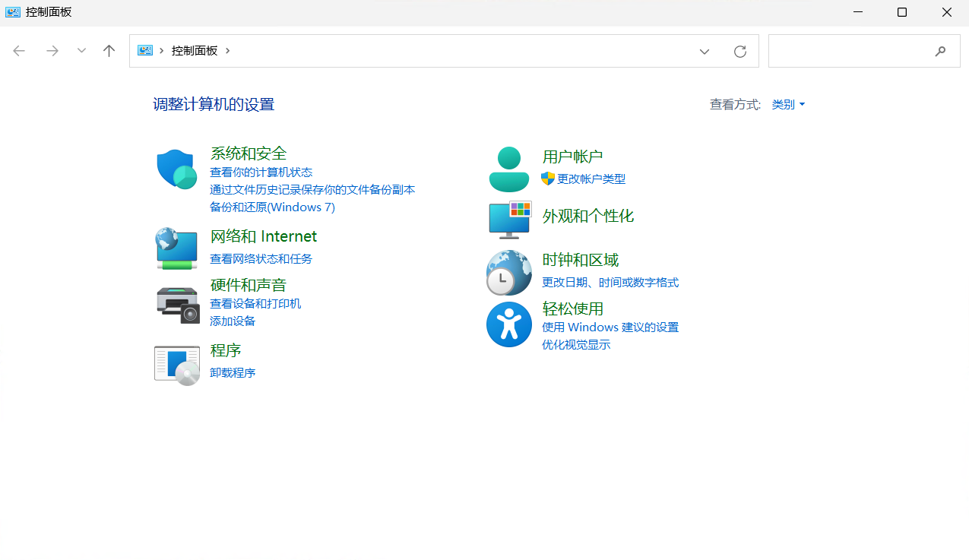Navigate up one level with up arrow
The height and width of the screenshot is (560, 969).
109,51
